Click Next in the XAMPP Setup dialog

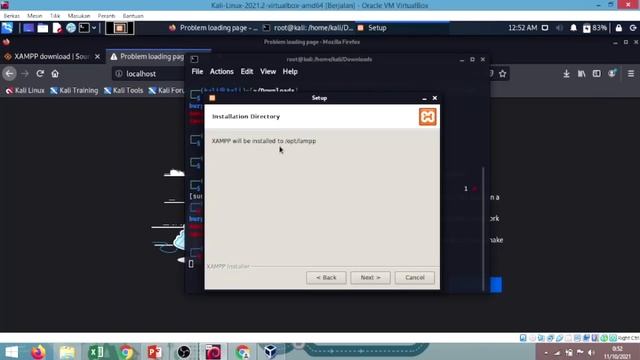[370, 278]
